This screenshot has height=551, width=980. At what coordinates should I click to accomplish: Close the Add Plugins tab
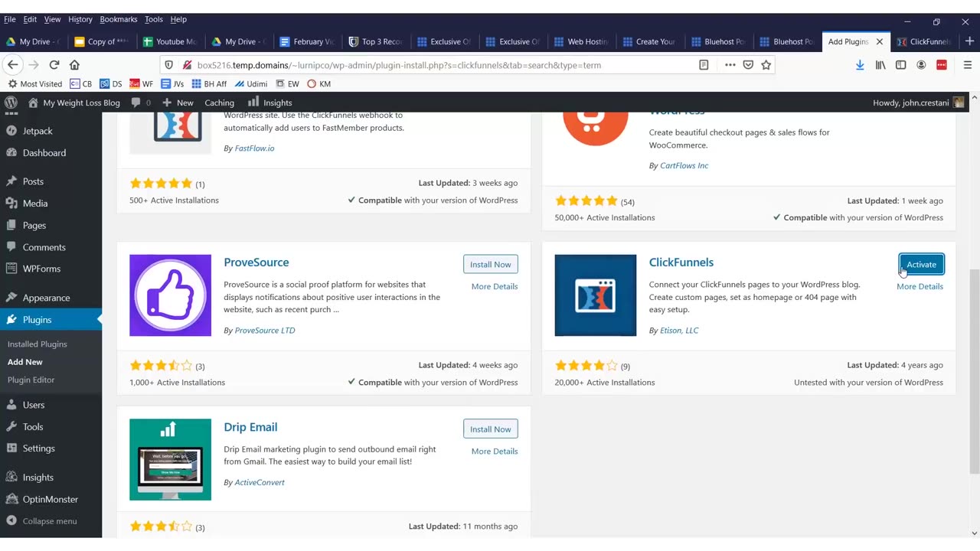click(880, 41)
